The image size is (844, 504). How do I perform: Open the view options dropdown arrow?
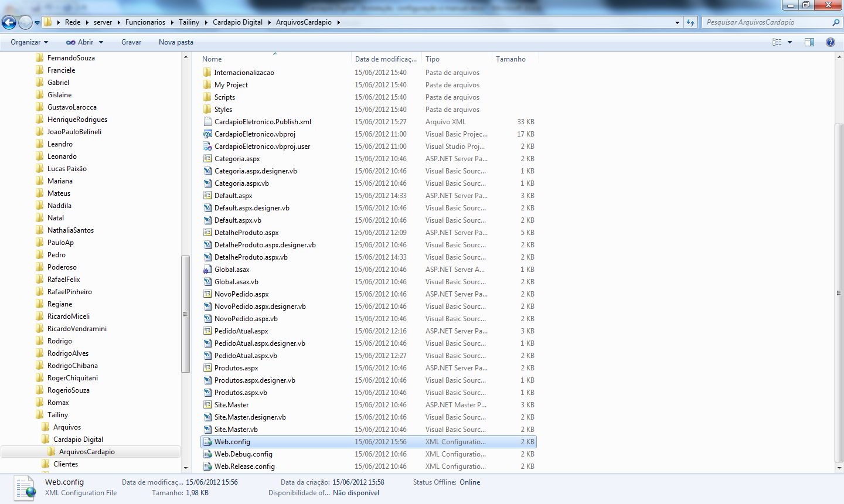pyautogui.click(x=789, y=42)
